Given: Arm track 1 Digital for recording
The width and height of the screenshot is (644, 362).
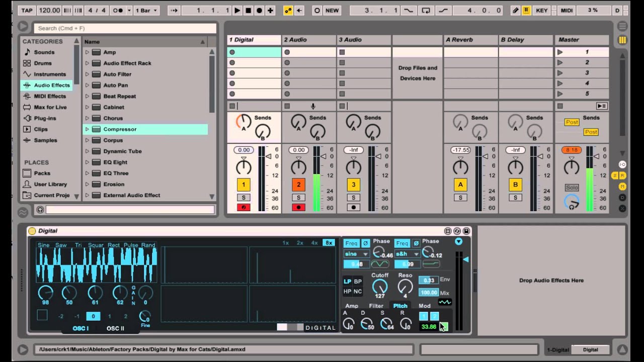Looking at the screenshot, I should coord(244,207).
